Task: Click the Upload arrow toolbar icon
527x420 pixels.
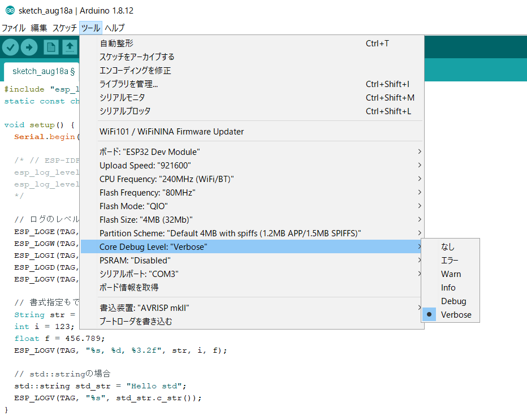Action: pos(29,47)
